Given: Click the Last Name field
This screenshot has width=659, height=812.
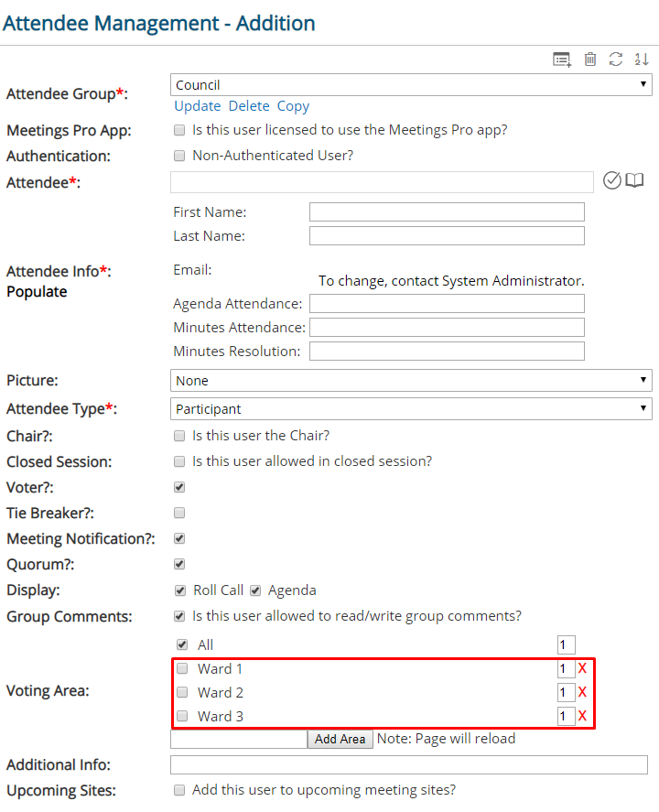Looking at the screenshot, I should [x=447, y=236].
